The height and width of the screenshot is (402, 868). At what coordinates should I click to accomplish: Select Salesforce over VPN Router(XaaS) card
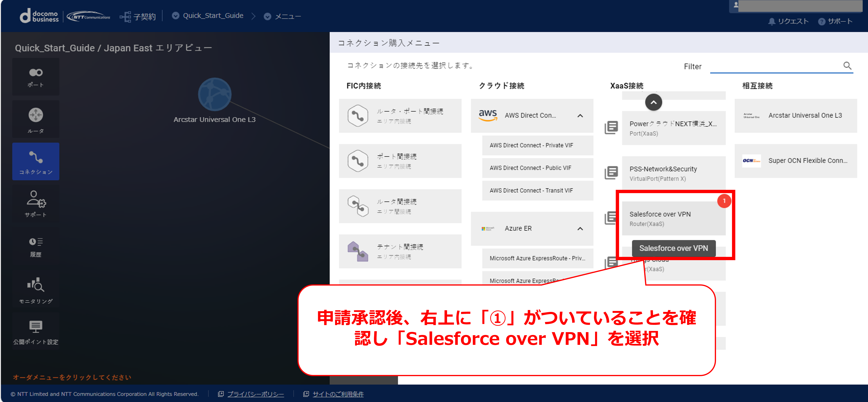[674, 218]
